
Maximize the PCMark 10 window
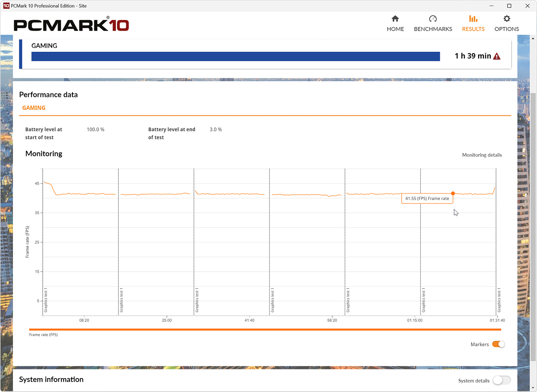click(x=509, y=6)
